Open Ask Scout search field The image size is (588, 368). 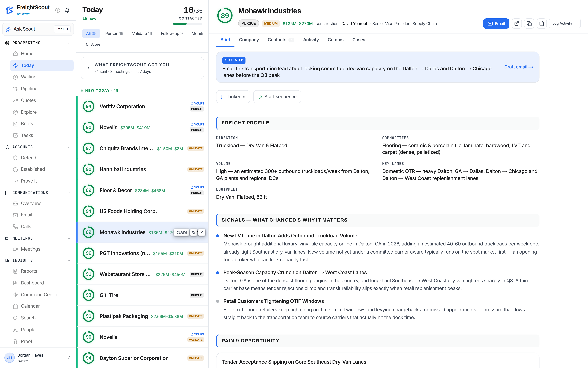coord(38,29)
